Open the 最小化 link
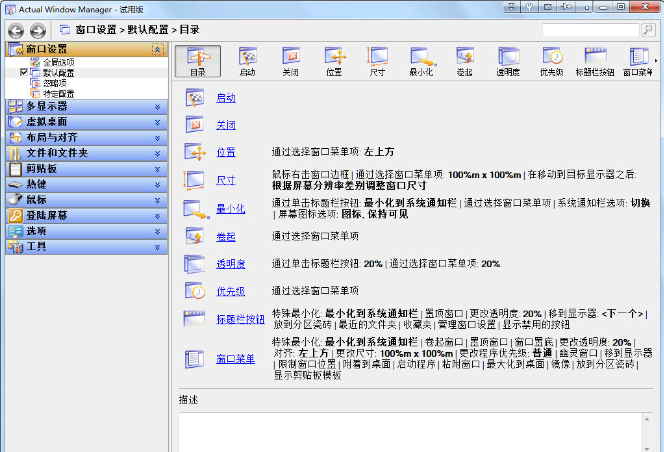The height and width of the screenshot is (452, 664). click(230, 208)
